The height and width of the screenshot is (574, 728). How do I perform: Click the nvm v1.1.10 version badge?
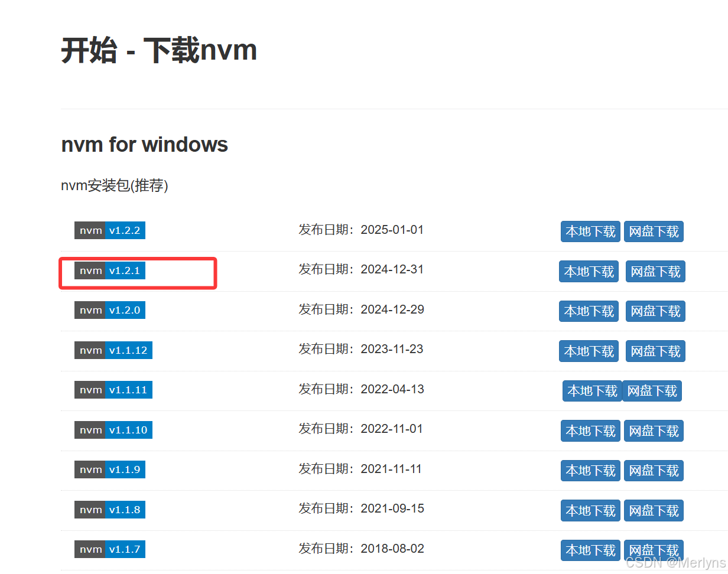(113, 430)
